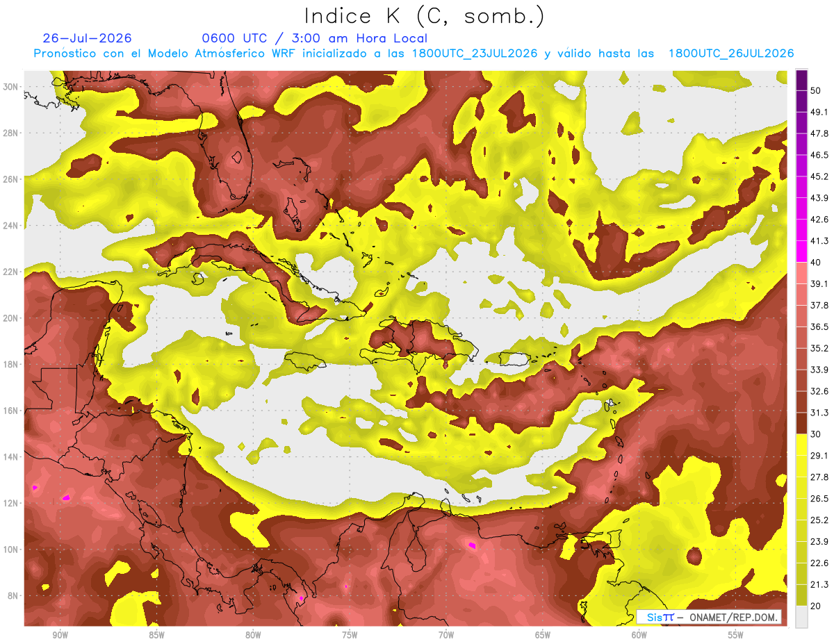Click the '23.9' colorbar value label
This screenshot has height=644, width=834.
pyautogui.click(x=820, y=541)
